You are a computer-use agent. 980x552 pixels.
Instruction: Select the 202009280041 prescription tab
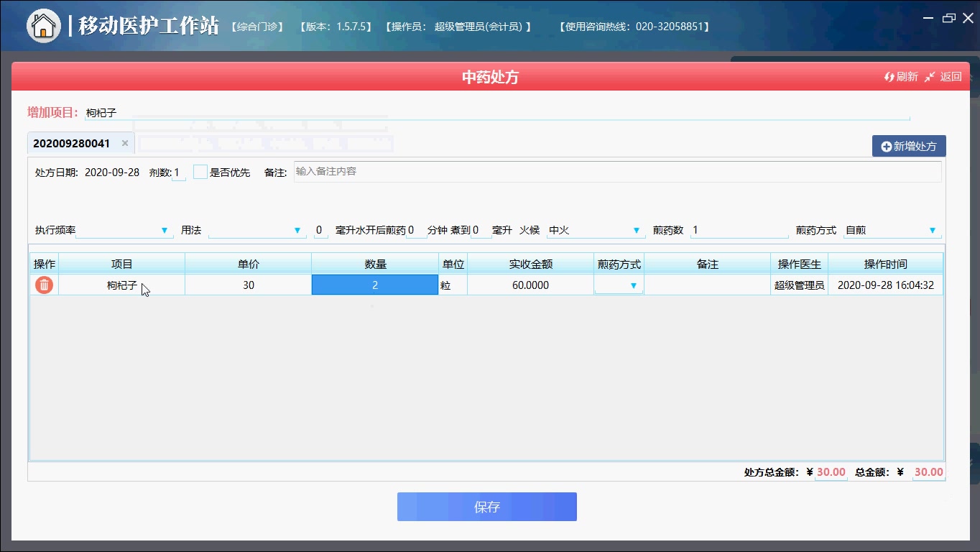[x=72, y=143]
